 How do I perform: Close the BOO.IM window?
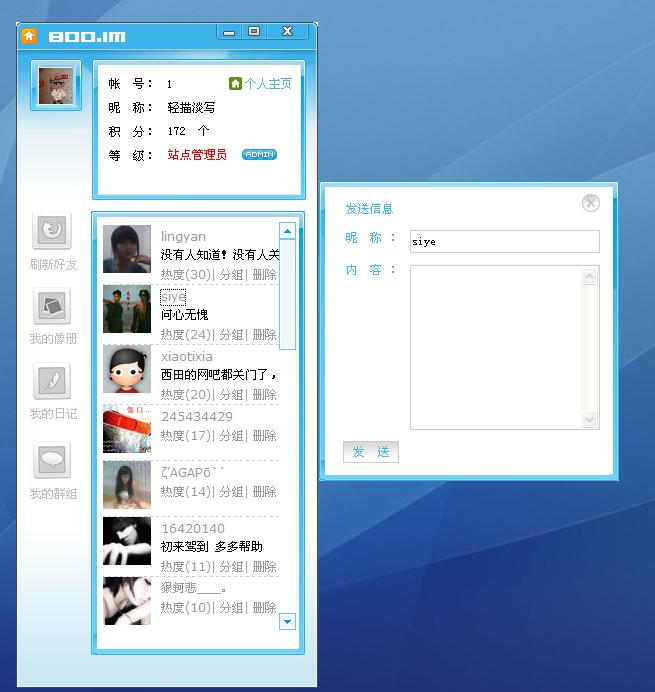coord(287,31)
